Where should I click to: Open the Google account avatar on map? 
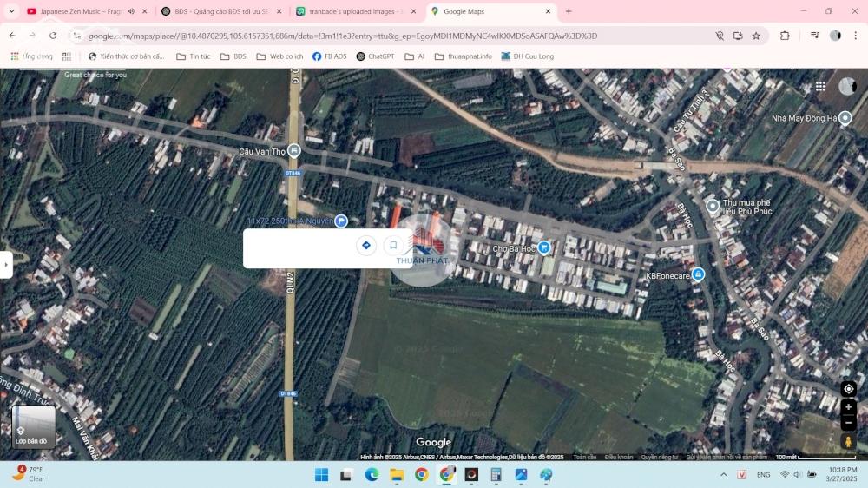point(847,87)
